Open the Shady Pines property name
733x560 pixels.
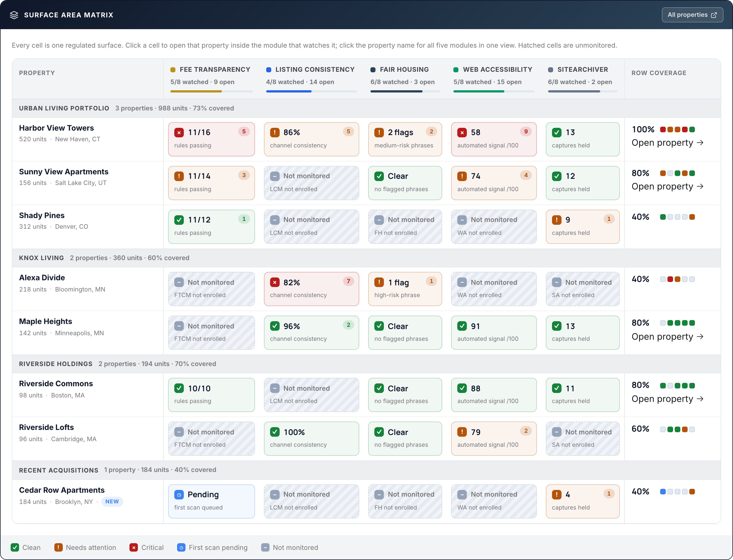(42, 216)
